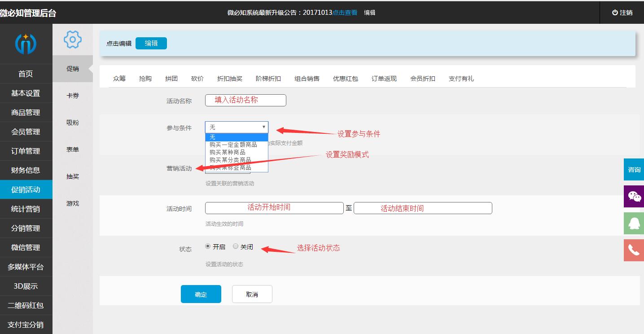Viewport: 644px width, 334px height.
Task: Click the blue logo icon in sidebar
Action: (26, 44)
